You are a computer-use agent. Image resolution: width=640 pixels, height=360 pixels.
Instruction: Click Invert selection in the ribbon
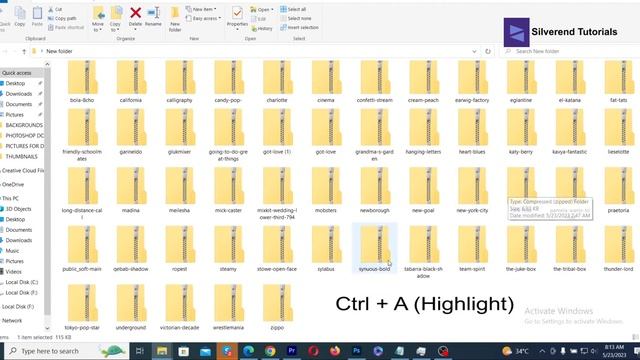tap(299, 27)
